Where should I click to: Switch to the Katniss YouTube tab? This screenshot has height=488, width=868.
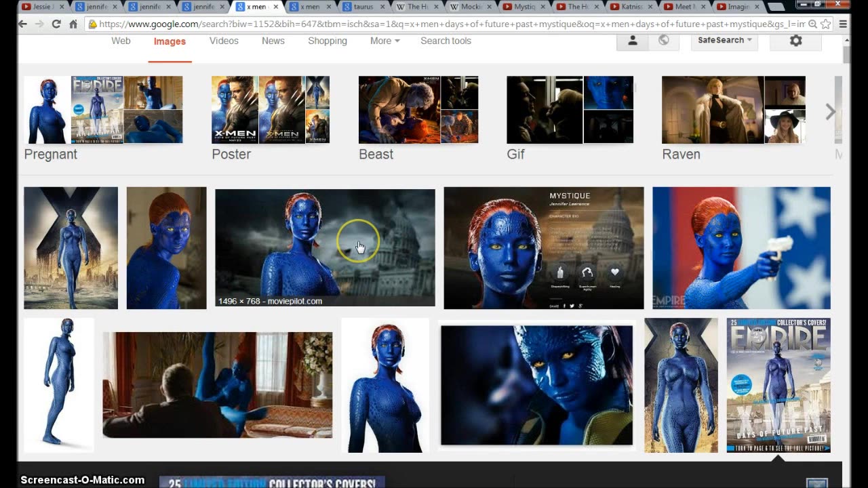[x=631, y=7]
